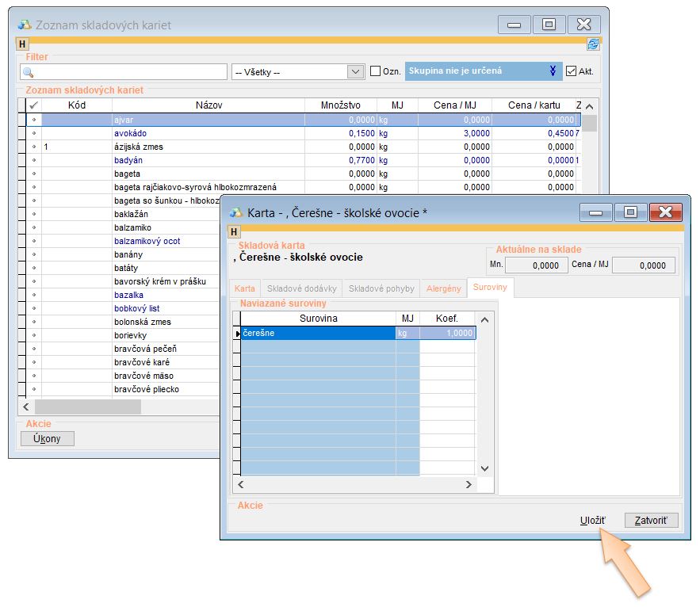Screen dimensions: 700x607
Task: Click the H icon in the Karta window
Action: (234, 232)
